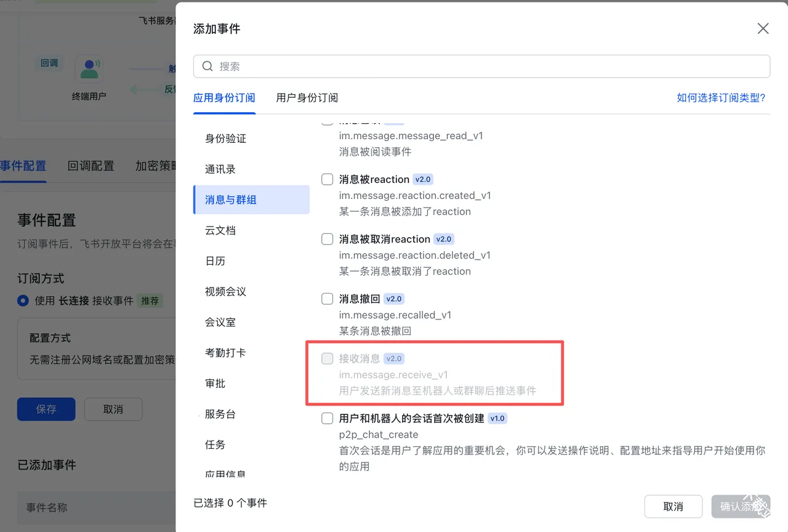
Task: Select the 日历 category in the sidebar
Action: pos(215,260)
